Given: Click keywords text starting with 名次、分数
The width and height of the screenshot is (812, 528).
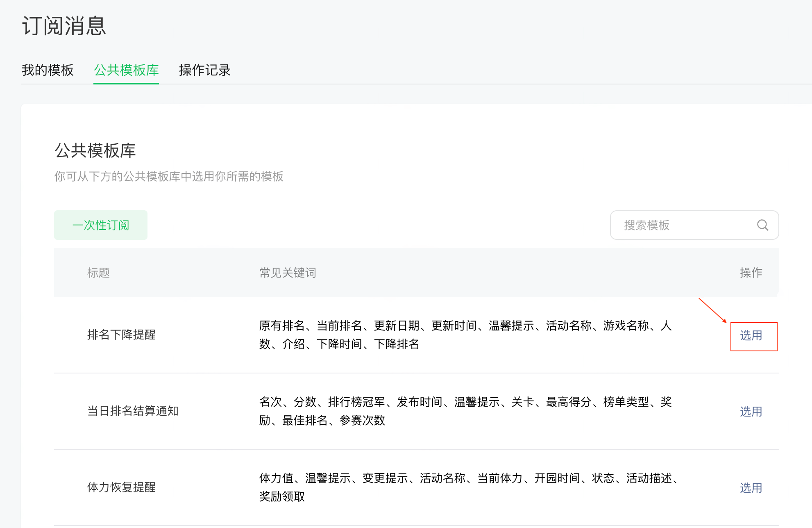Looking at the screenshot, I should tap(465, 411).
